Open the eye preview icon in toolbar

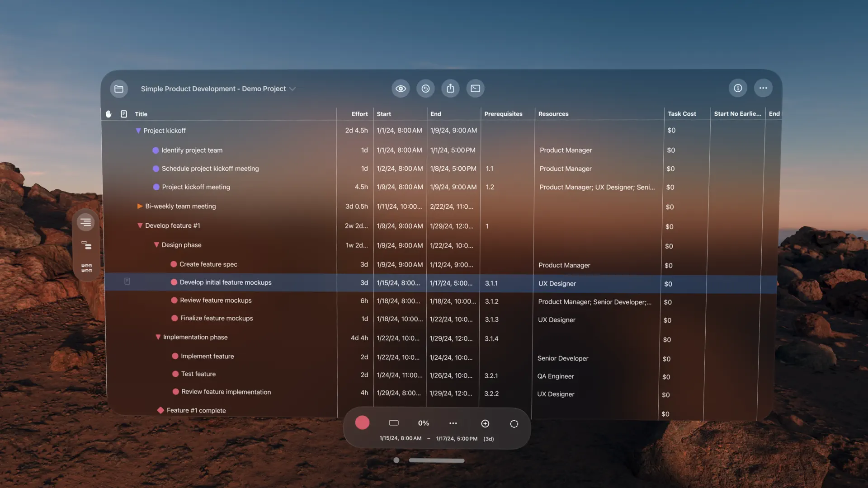pyautogui.click(x=401, y=89)
